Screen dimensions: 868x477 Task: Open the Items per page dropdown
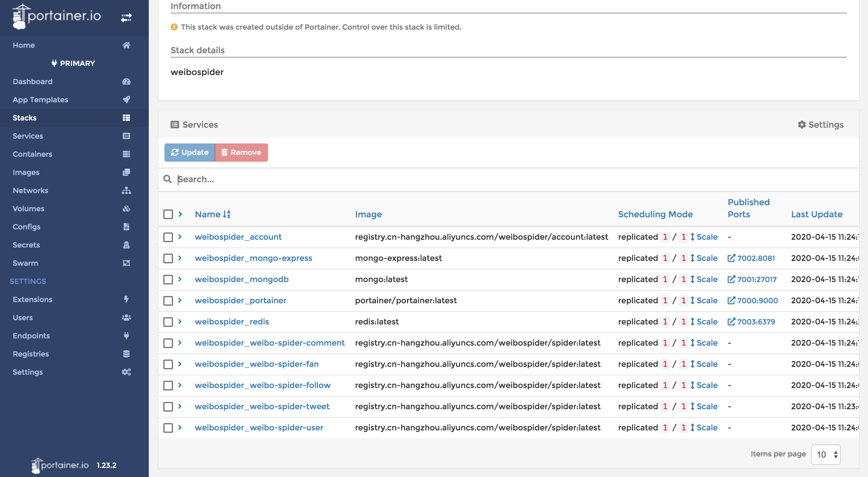click(x=826, y=454)
